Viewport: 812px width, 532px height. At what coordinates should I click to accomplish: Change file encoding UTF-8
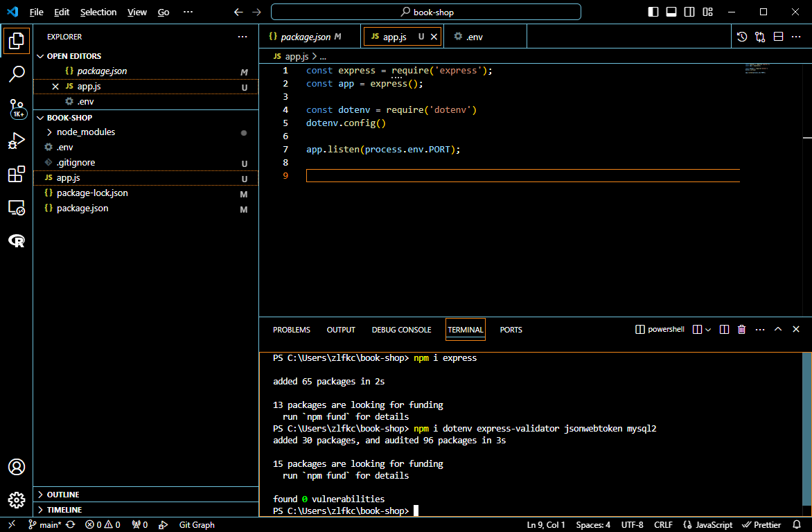[633, 525]
